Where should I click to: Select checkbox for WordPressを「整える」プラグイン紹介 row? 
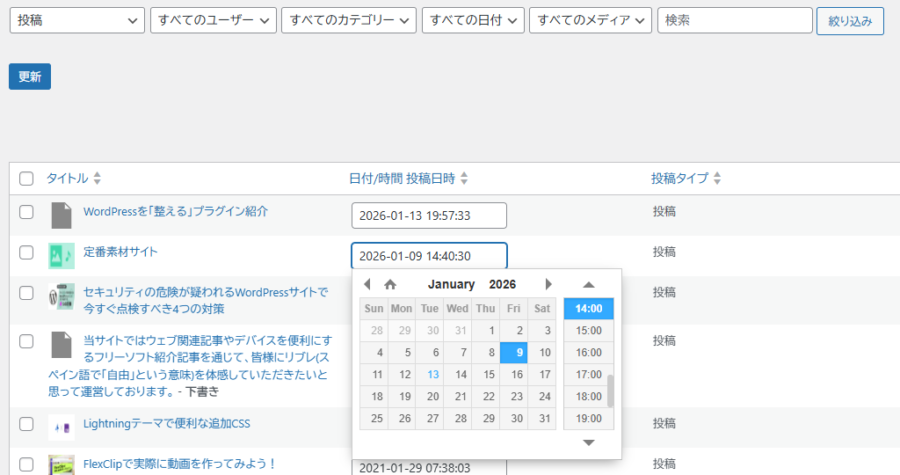27,213
